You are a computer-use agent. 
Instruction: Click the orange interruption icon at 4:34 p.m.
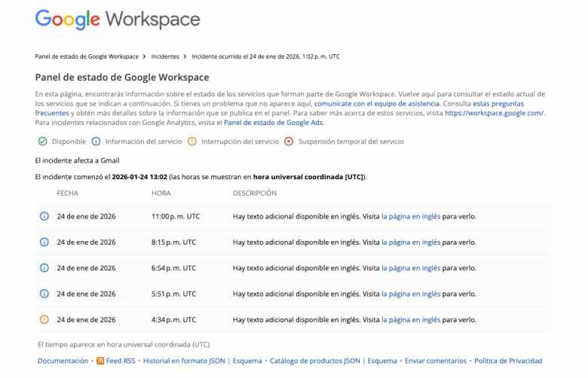[x=44, y=319]
